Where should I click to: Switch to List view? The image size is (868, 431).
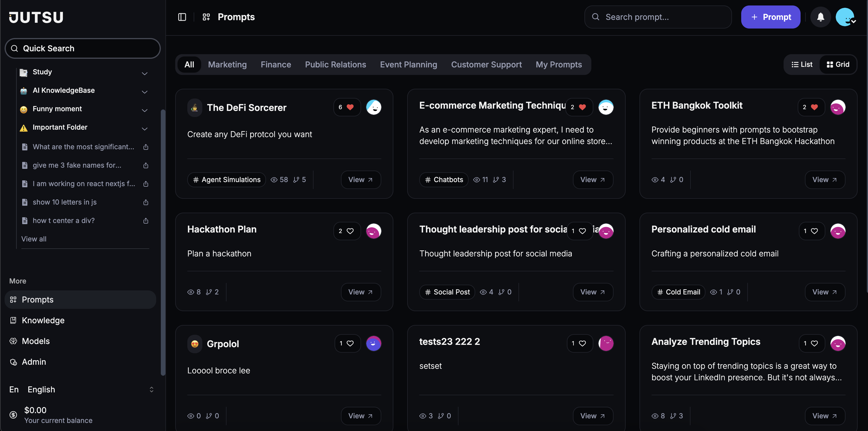(802, 64)
